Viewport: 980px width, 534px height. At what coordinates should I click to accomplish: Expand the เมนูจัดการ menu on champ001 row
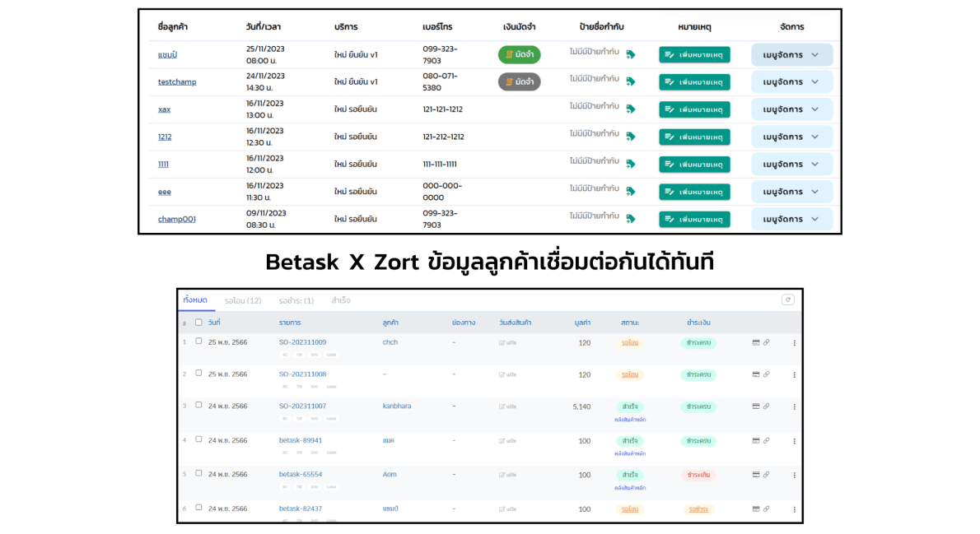(791, 219)
